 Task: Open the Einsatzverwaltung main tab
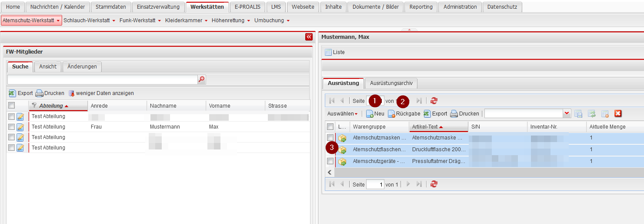[158, 7]
